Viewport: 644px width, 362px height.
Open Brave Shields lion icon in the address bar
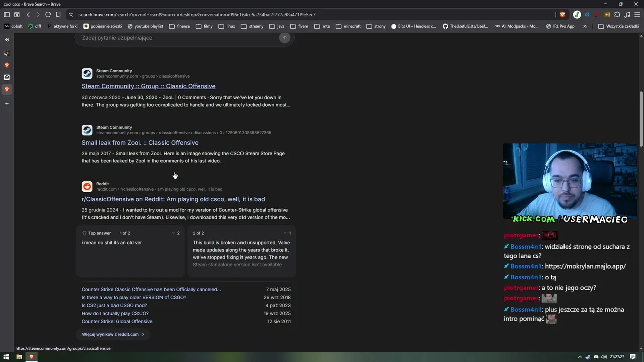point(562,15)
